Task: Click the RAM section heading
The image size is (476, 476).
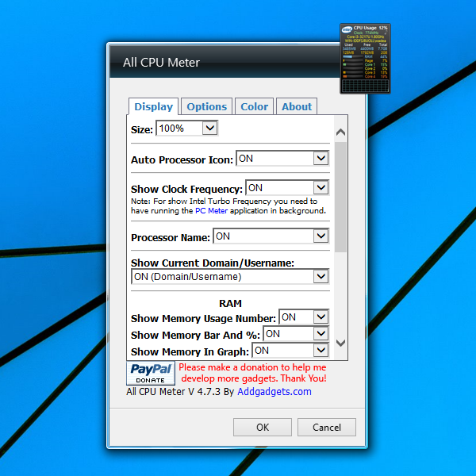Action: [230, 303]
